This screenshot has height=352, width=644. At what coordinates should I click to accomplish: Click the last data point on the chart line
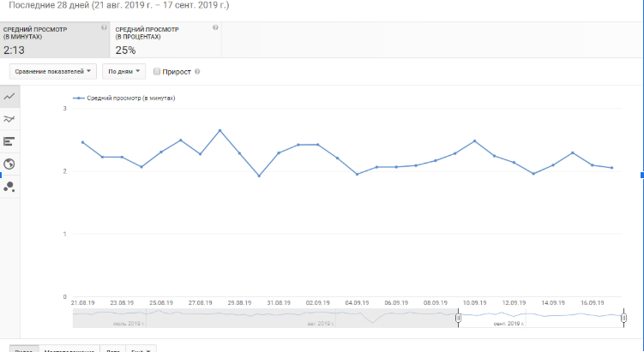coord(612,168)
